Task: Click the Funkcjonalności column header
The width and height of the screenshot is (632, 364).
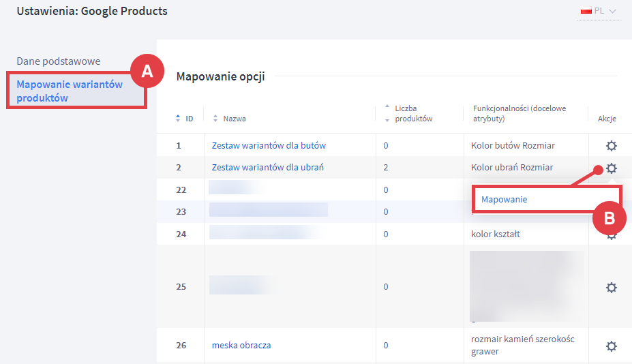Action: [x=520, y=113]
